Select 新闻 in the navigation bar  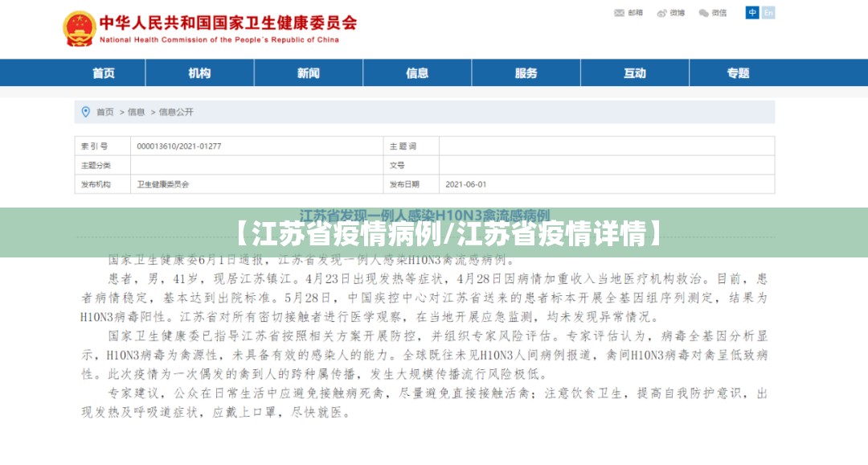point(308,73)
